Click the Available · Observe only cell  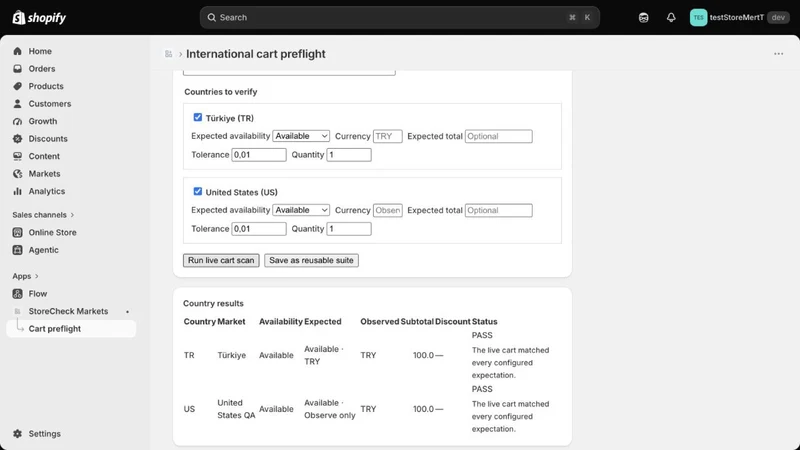(x=330, y=409)
